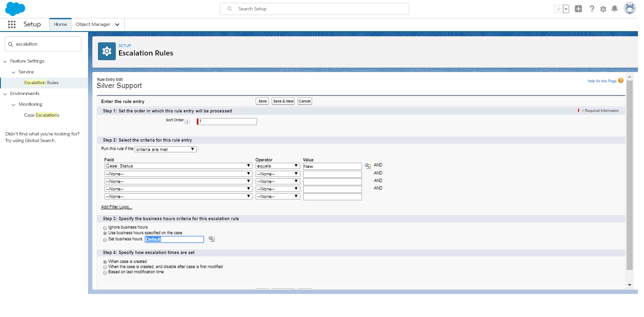Open the business hours lookup icon
Screen dimensions: 644x317
tap(211, 239)
